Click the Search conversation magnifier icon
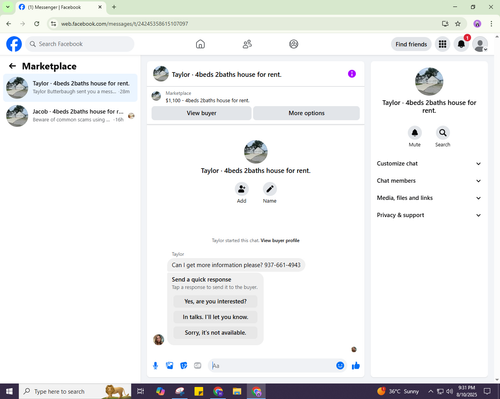This screenshot has width=500, height=399. coord(443,133)
